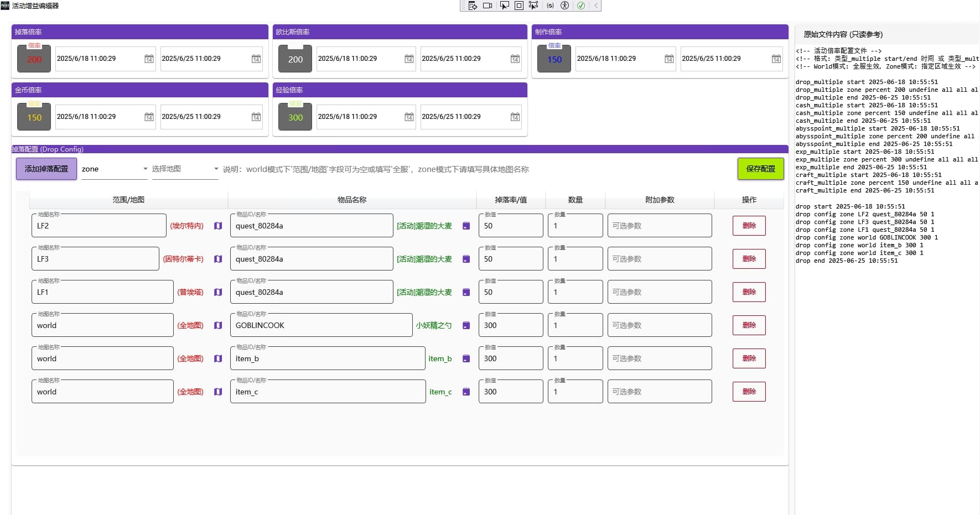This screenshot has width=980, height=515.
Task: Open calendar for 制作倍率 end date
Action: click(x=776, y=59)
